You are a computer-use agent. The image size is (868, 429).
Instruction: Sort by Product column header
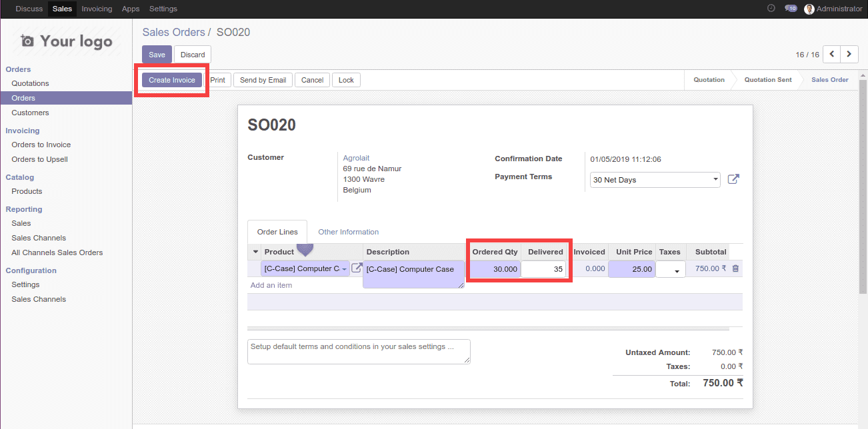tap(279, 252)
